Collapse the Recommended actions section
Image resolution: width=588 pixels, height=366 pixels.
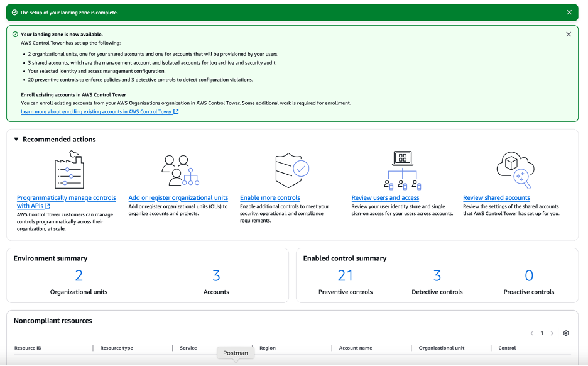[x=16, y=139]
